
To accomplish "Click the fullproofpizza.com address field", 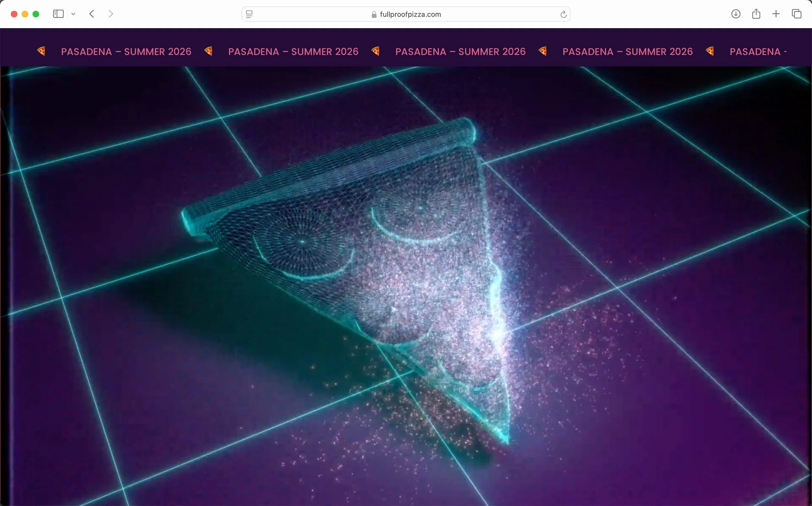I will [410, 14].
